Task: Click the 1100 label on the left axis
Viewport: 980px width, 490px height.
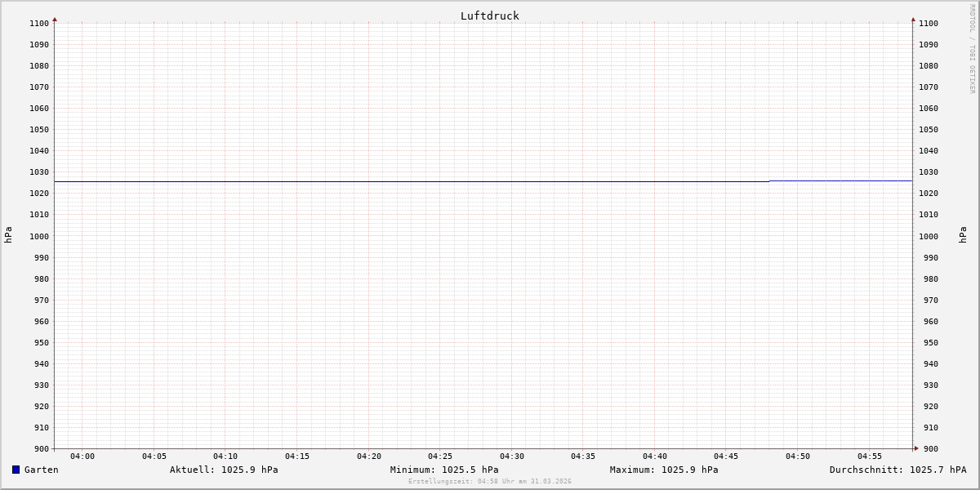Action: (x=39, y=24)
